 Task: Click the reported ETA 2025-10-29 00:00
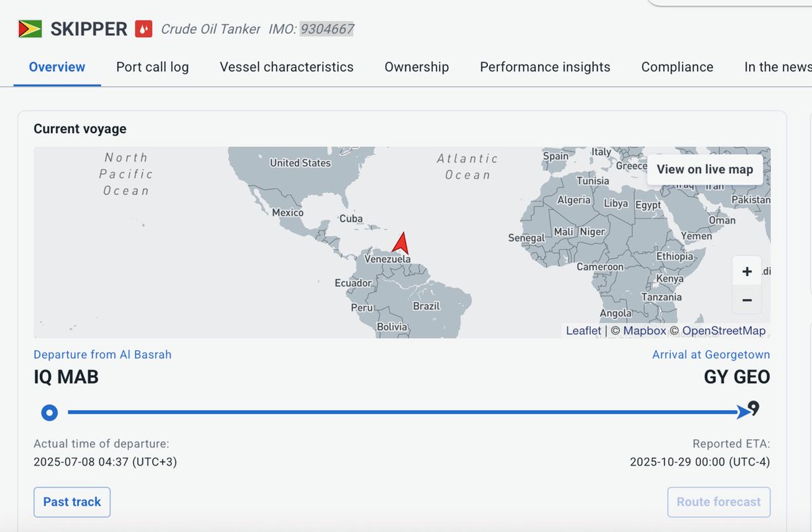[700, 462]
